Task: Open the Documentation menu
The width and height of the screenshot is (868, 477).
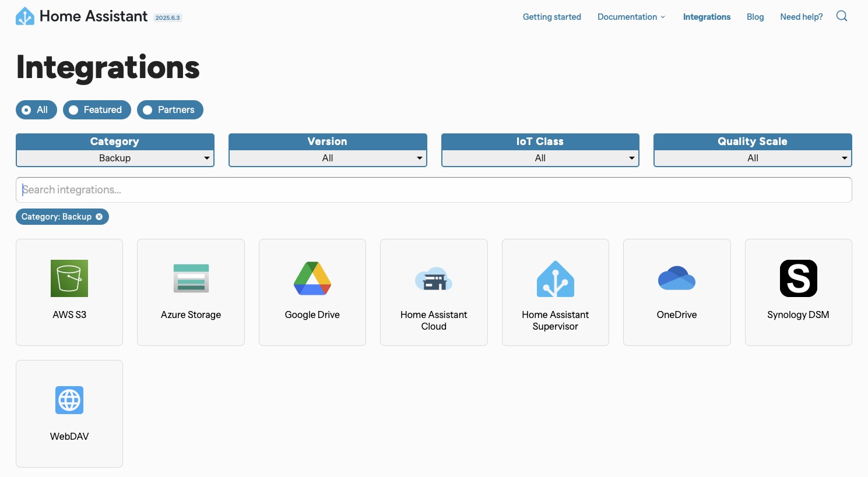Action: 631,17
